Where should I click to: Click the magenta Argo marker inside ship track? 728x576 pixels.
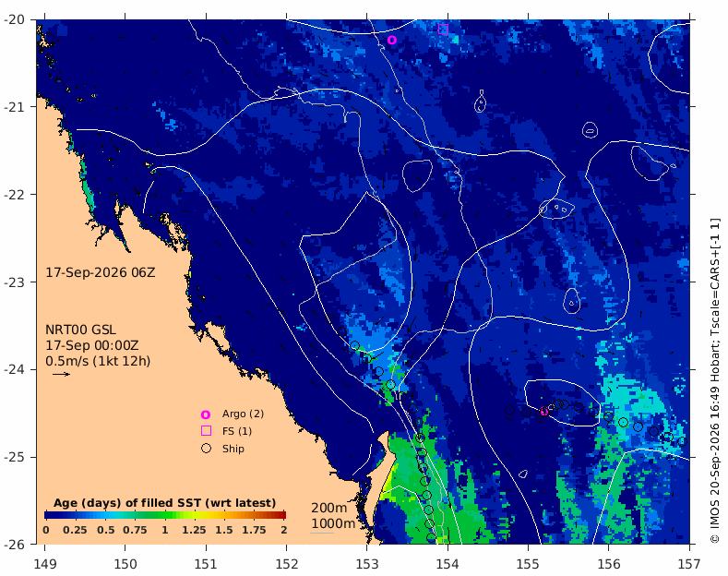point(544,412)
